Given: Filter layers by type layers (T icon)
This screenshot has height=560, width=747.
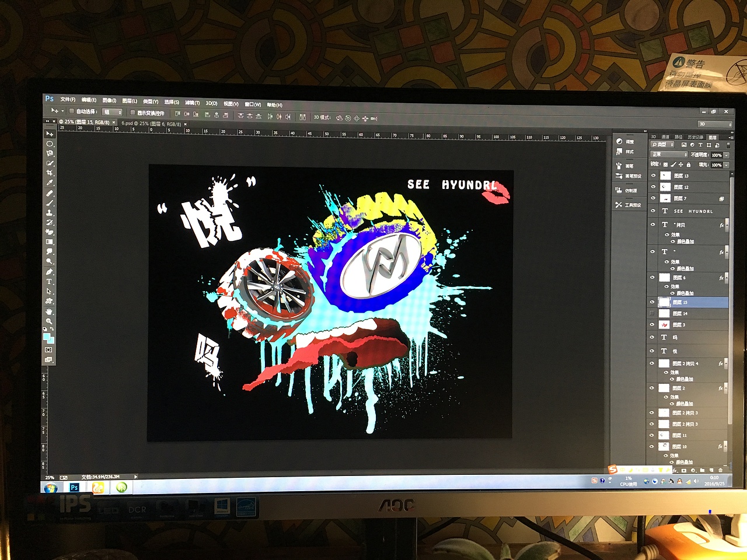Looking at the screenshot, I should tap(700, 145).
